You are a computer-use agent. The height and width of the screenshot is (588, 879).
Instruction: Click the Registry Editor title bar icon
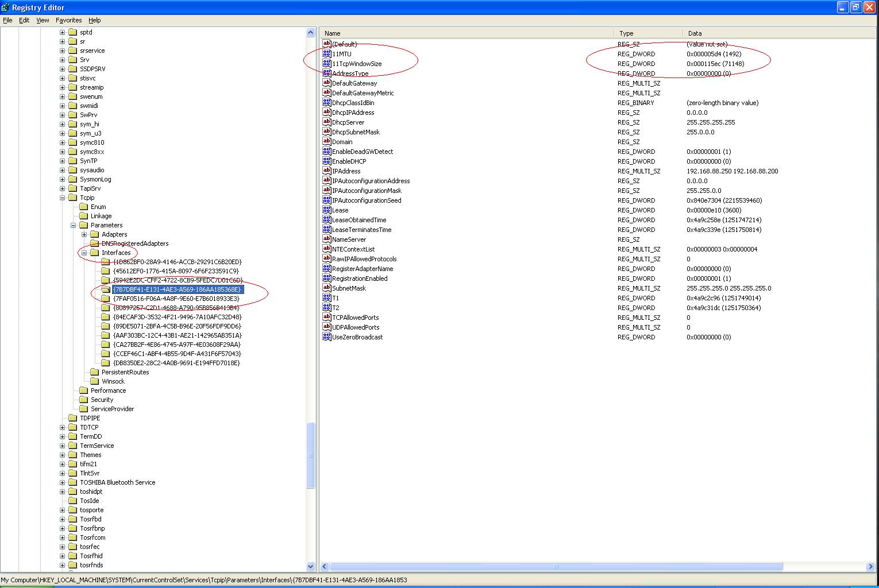[6, 7]
